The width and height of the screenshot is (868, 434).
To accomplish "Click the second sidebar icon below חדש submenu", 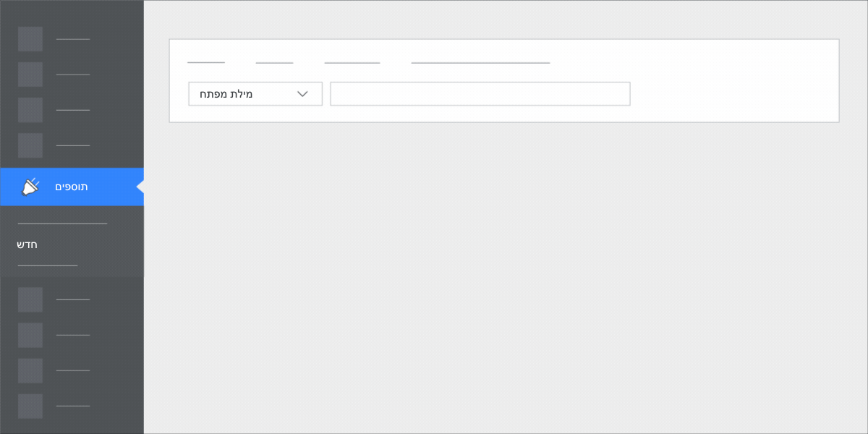I will click(x=30, y=335).
